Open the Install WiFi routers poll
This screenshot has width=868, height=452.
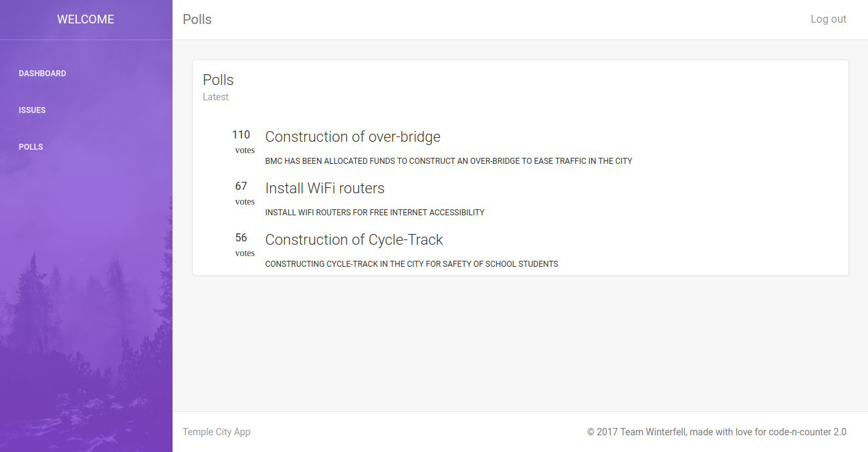pyautogui.click(x=324, y=189)
